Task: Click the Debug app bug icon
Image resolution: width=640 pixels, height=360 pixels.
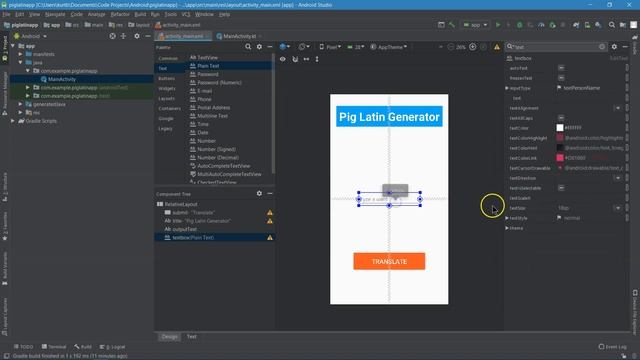Action: tap(520, 25)
